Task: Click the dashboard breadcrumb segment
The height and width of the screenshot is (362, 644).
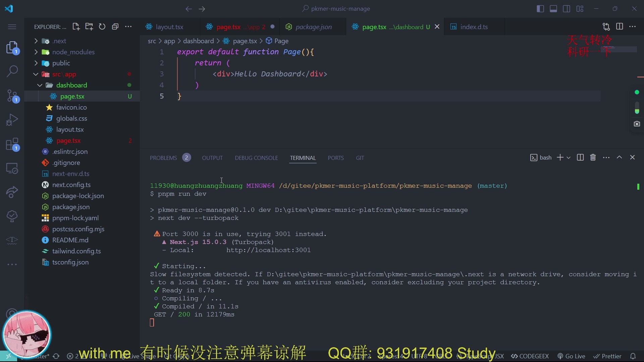Action: (x=198, y=41)
